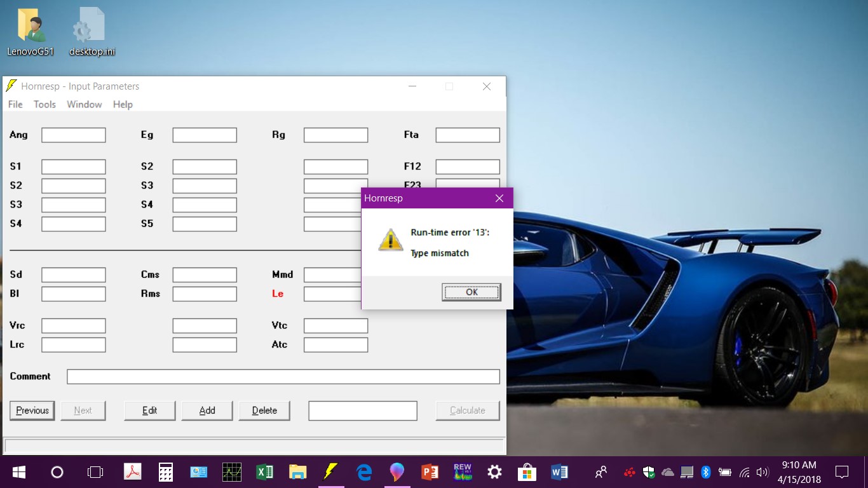
Task: Click the Hornresp lightning bolt title icon
Action: (11, 86)
